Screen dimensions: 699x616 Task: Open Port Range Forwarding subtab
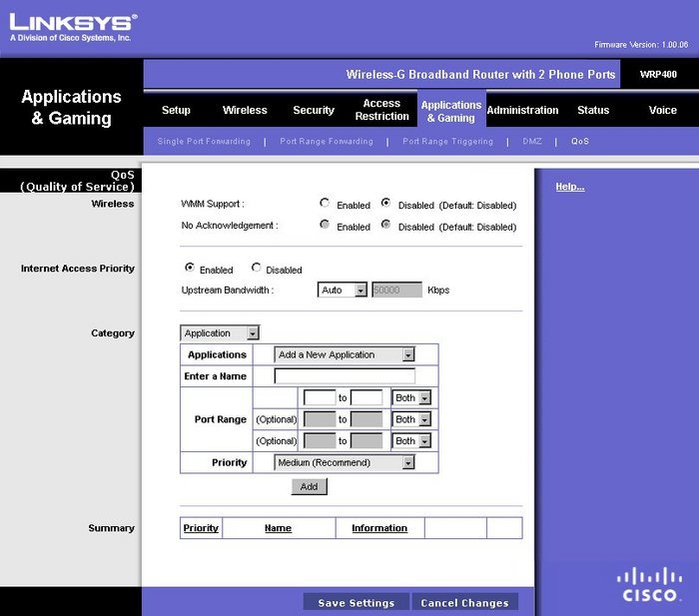327,142
